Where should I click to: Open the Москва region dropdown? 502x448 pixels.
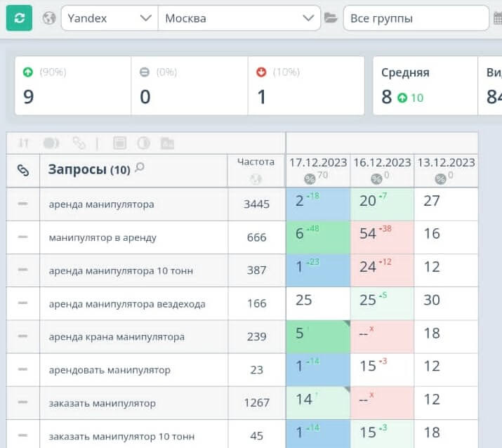(239, 18)
